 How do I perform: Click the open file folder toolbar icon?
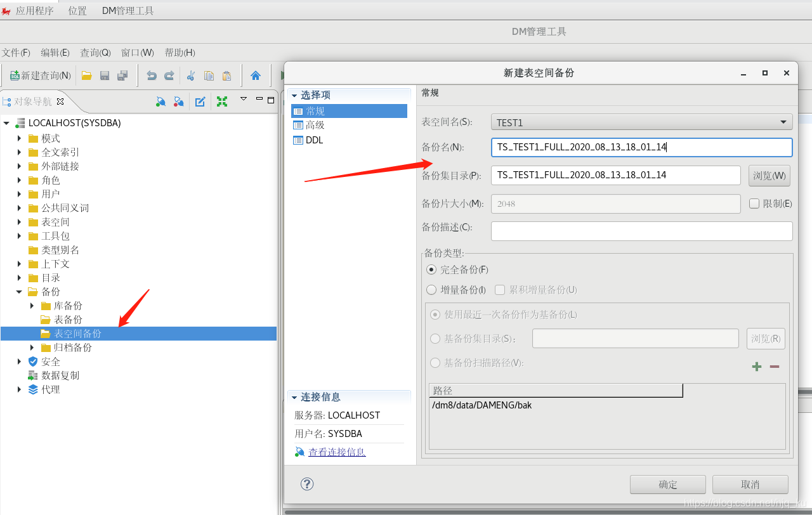[87, 75]
